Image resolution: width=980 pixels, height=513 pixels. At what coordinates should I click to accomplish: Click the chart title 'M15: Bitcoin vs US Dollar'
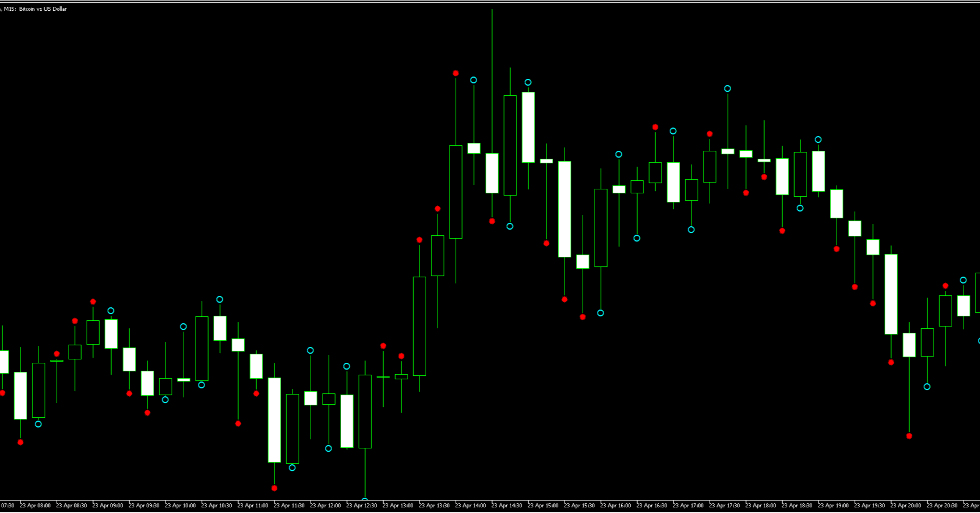point(35,9)
